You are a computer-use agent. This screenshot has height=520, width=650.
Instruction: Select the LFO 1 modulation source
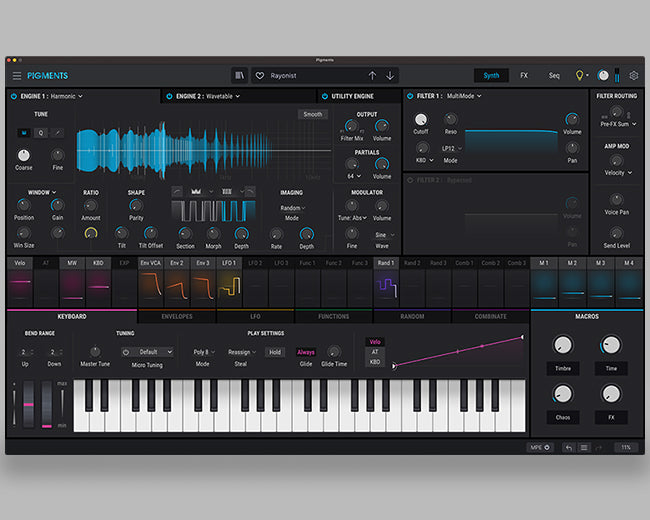point(229,282)
